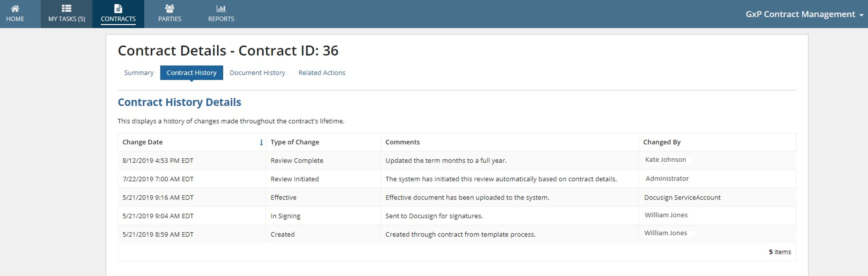Image resolution: width=868 pixels, height=276 pixels.
Task: Click the Contract History Details heading
Action: pos(179,102)
